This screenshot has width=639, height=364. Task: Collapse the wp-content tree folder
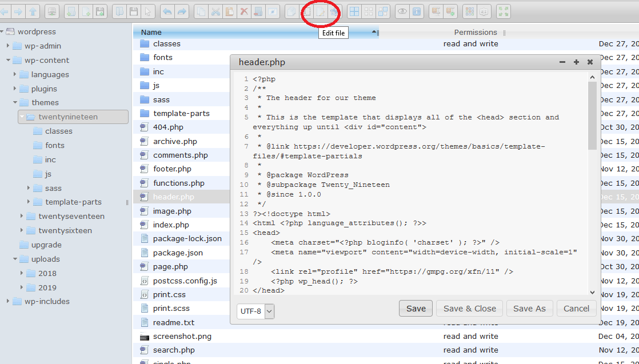pos(8,61)
